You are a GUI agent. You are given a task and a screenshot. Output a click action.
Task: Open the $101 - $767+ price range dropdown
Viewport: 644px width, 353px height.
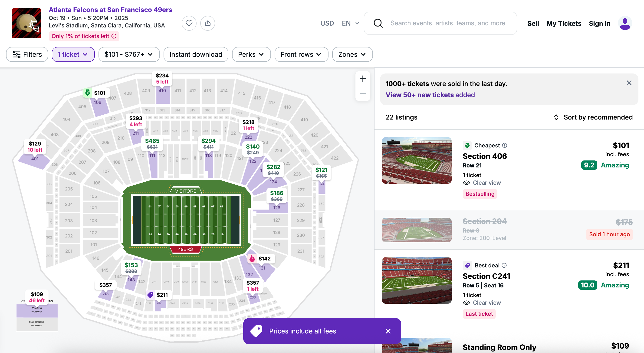pos(129,54)
